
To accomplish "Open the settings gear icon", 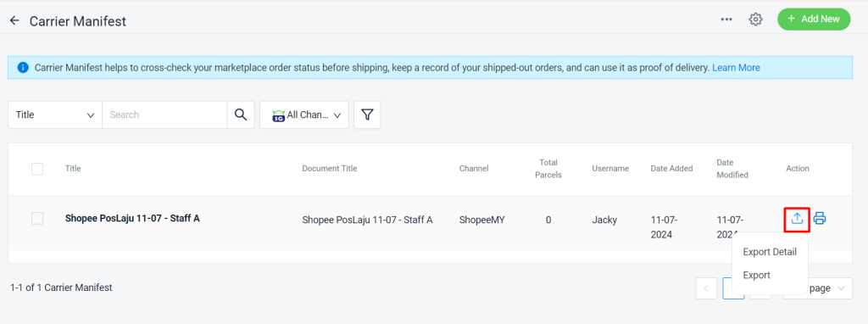I will (755, 20).
